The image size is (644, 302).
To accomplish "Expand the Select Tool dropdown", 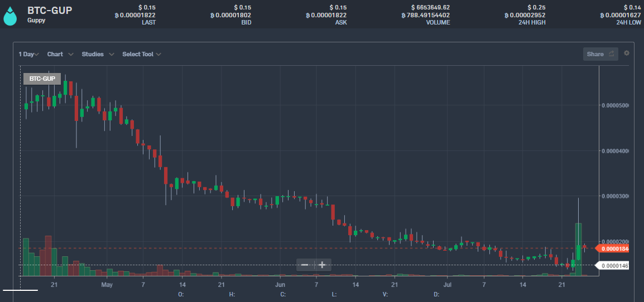I will [x=142, y=54].
